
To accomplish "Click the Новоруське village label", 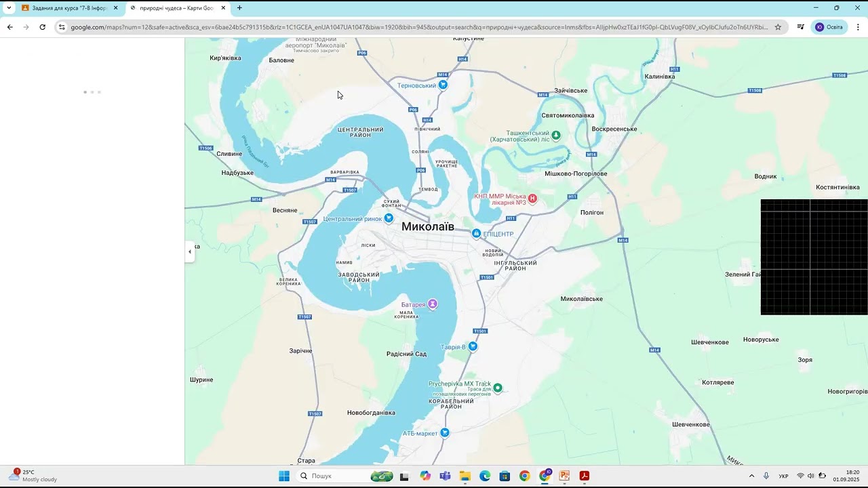I will (761, 340).
